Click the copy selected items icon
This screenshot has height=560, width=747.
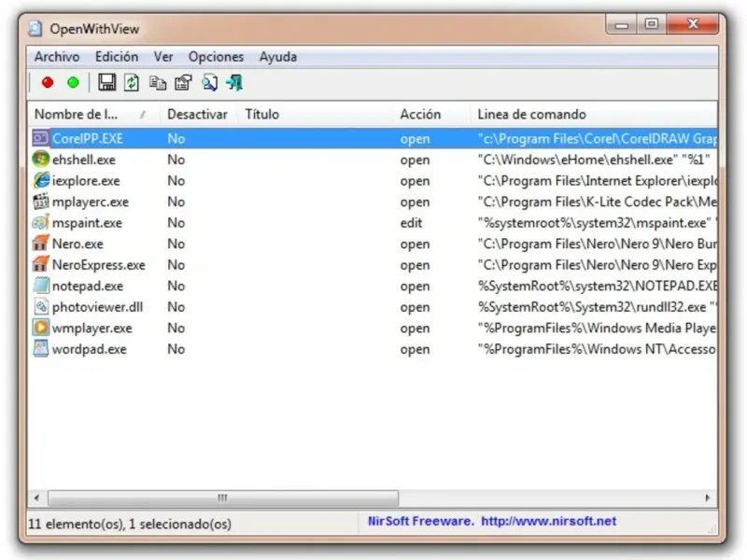(158, 83)
